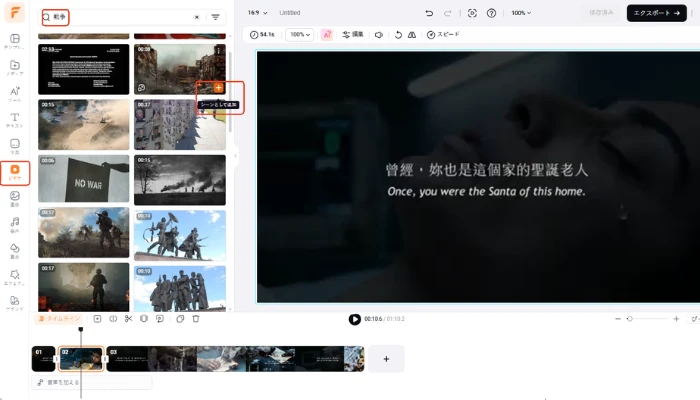
Task: Open the search filter options icon
Action: pos(216,17)
